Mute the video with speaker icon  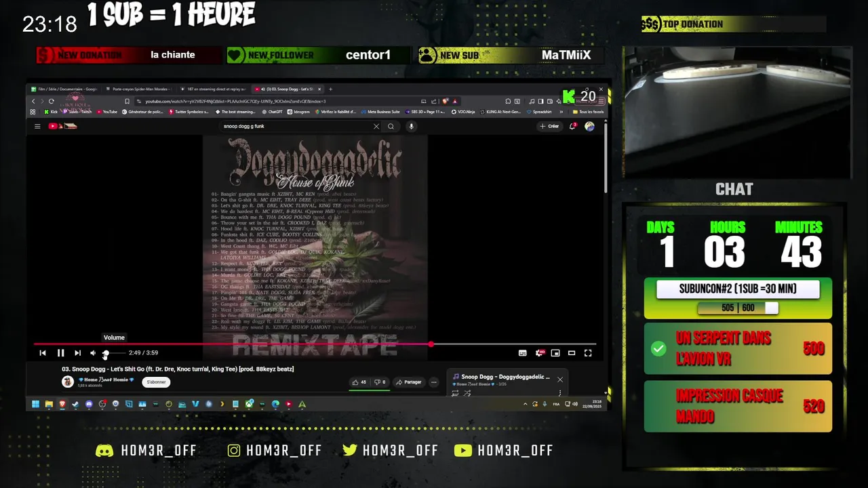[x=93, y=352]
